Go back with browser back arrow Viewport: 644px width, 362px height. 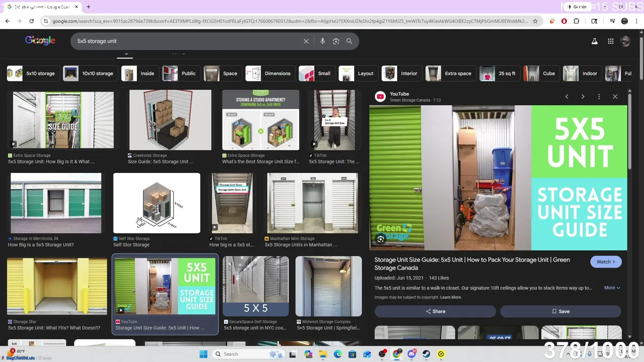(7, 21)
